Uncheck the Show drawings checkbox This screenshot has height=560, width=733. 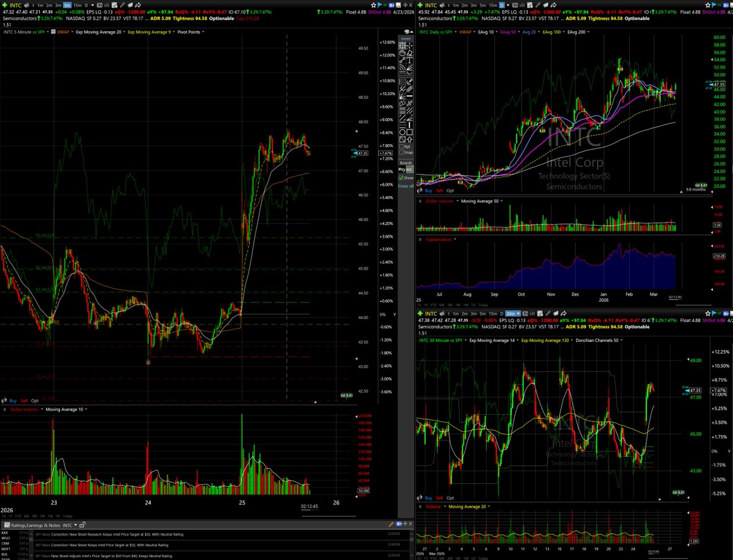coord(401,178)
